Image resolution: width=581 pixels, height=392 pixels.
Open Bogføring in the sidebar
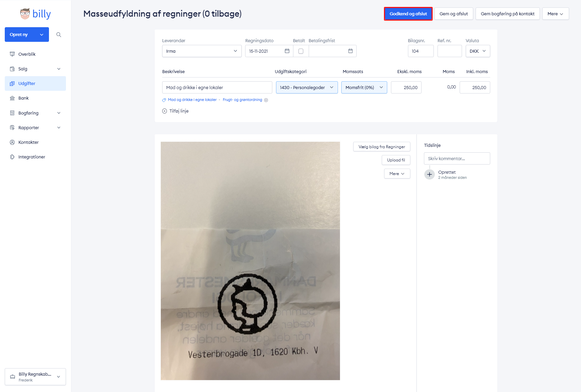[x=35, y=113]
